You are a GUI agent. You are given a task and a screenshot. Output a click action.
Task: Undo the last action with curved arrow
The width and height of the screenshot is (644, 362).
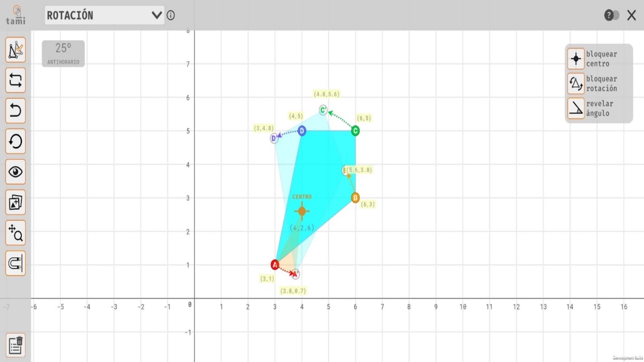coord(15,111)
